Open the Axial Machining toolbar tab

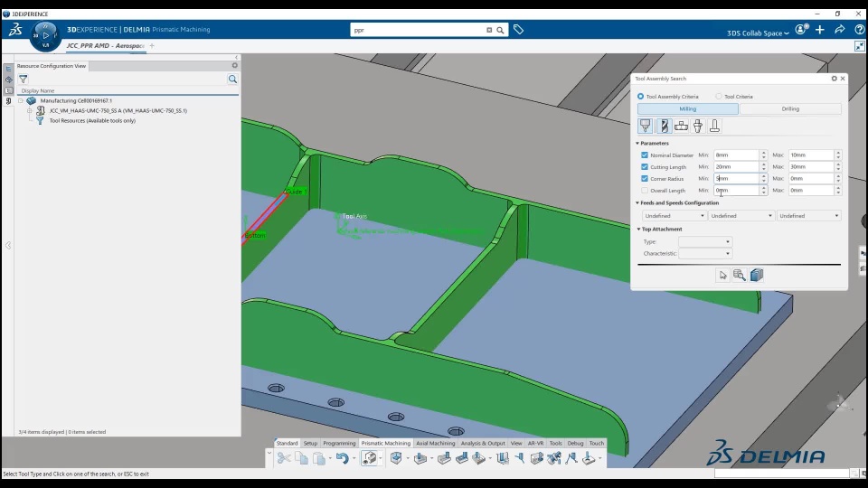point(435,443)
